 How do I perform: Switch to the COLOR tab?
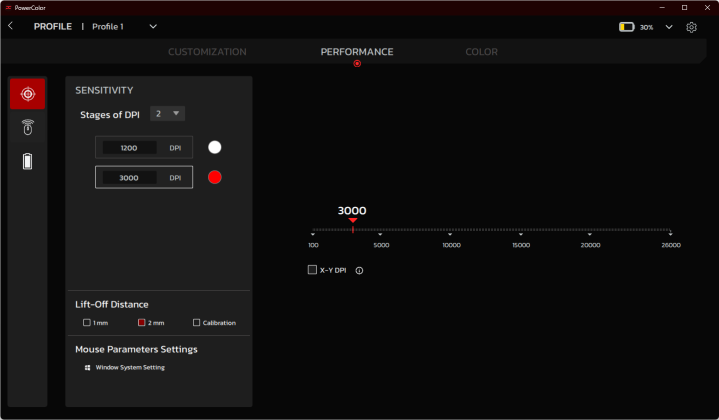(x=481, y=51)
